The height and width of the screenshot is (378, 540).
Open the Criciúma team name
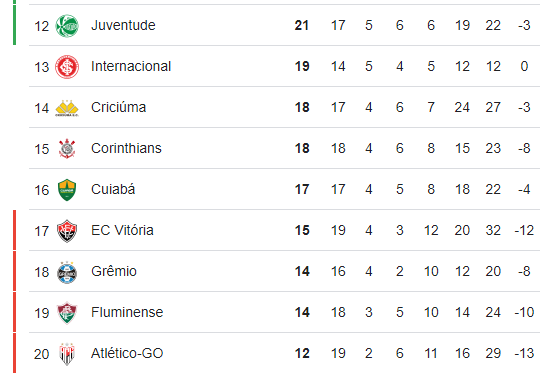pos(118,107)
